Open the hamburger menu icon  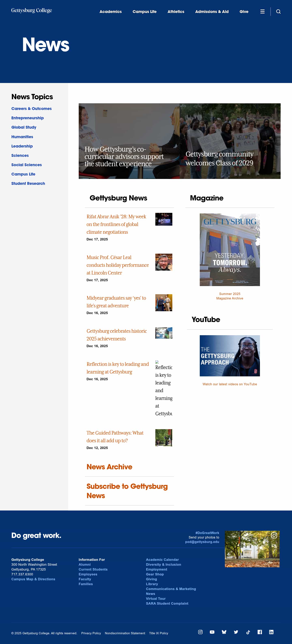(x=262, y=12)
